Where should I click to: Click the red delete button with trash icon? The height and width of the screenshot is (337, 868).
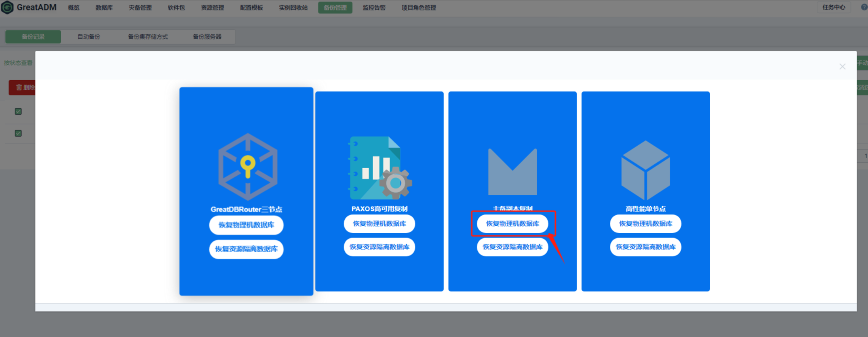22,87
